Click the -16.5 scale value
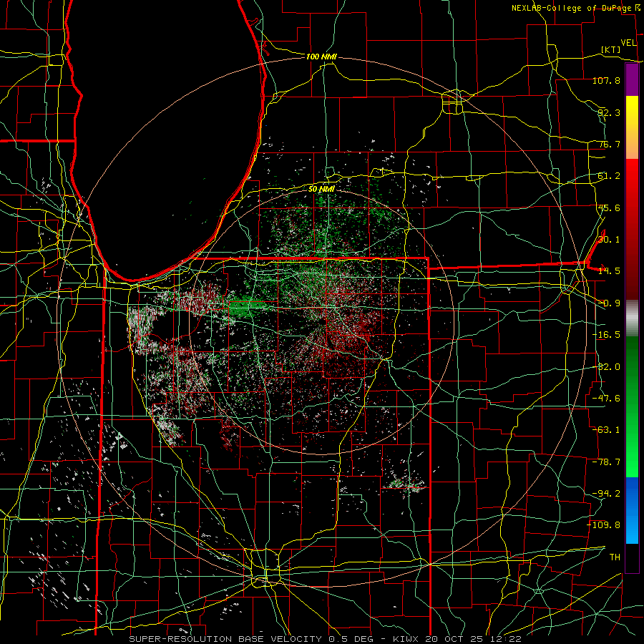 606,335
